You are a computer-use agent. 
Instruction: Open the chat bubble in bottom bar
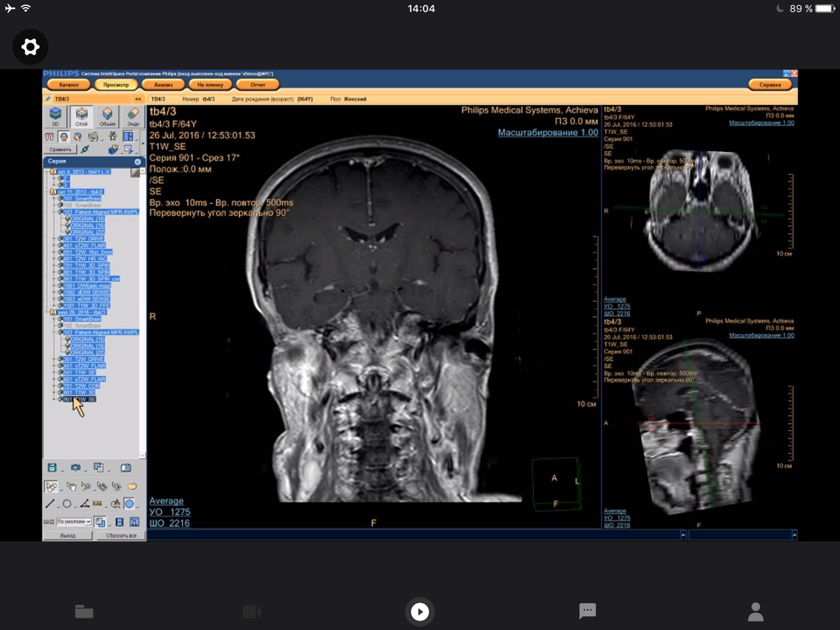pyautogui.click(x=587, y=611)
